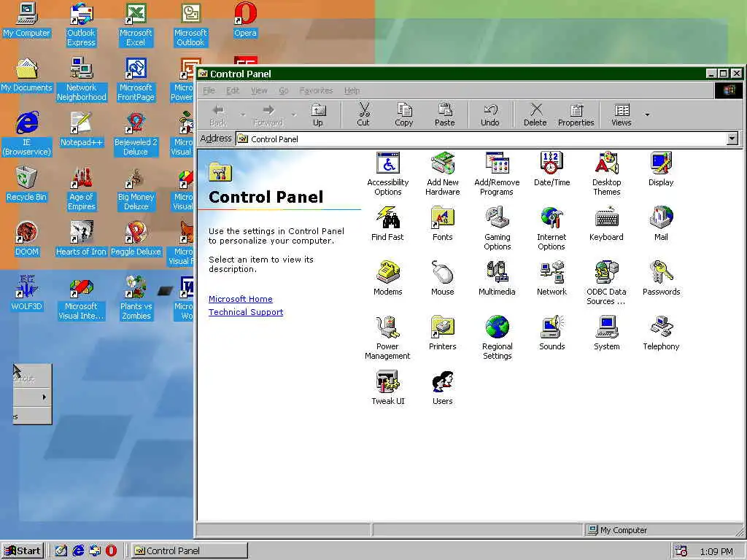This screenshot has width=747, height=560.
Task: Click the Views toolbar button
Action: pyautogui.click(x=622, y=115)
